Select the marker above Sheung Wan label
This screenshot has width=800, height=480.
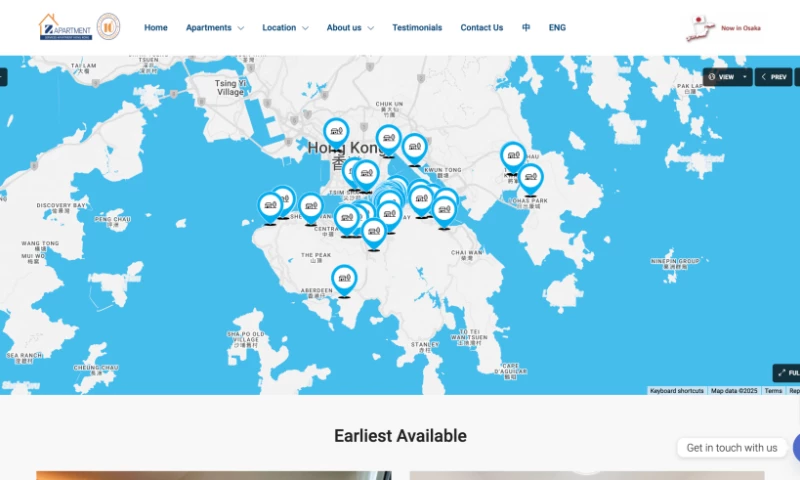(311, 209)
